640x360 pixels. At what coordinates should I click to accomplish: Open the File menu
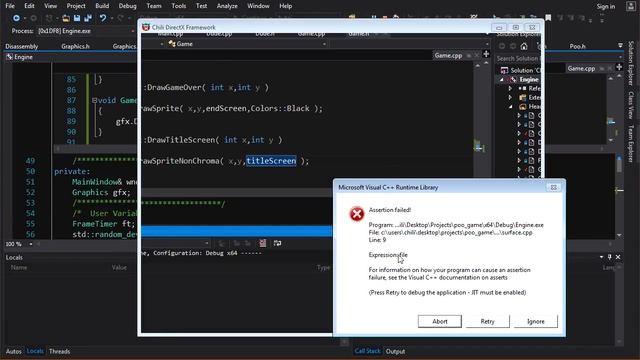pos(10,6)
